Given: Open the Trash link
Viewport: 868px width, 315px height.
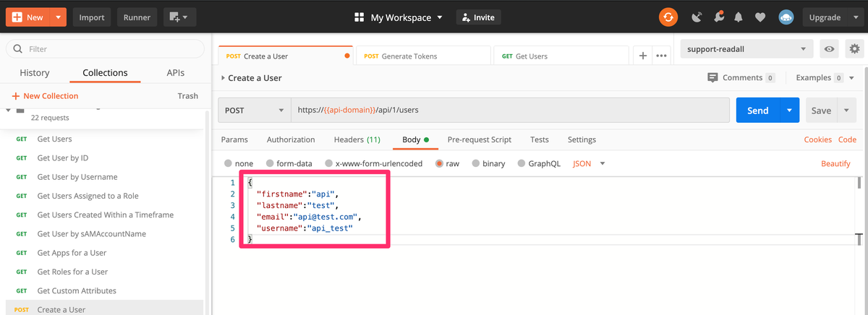Looking at the screenshot, I should (x=187, y=95).
